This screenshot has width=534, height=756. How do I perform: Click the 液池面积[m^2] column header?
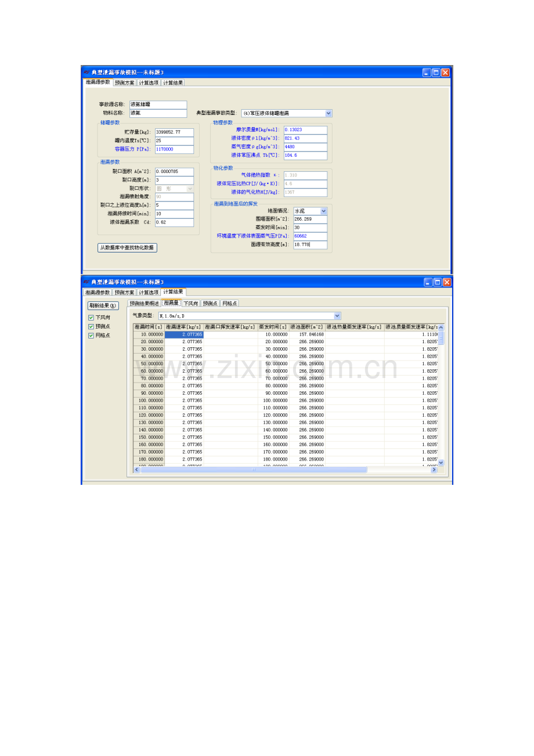click(307, 327)
